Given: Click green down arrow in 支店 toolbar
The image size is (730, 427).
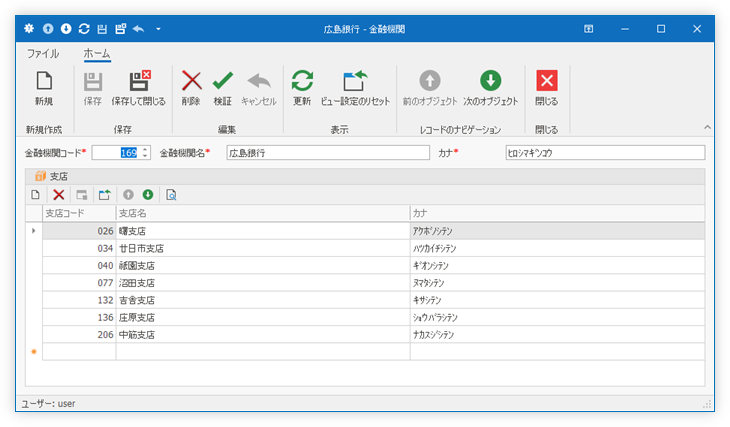Looking at the screenshot, I should (x=148, y=195).
